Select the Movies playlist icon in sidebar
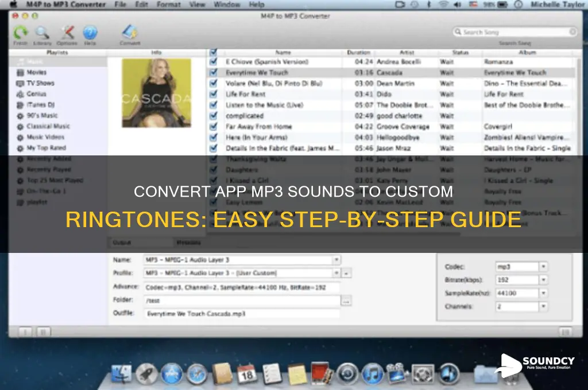588x390 pixels. coord(20,72)
